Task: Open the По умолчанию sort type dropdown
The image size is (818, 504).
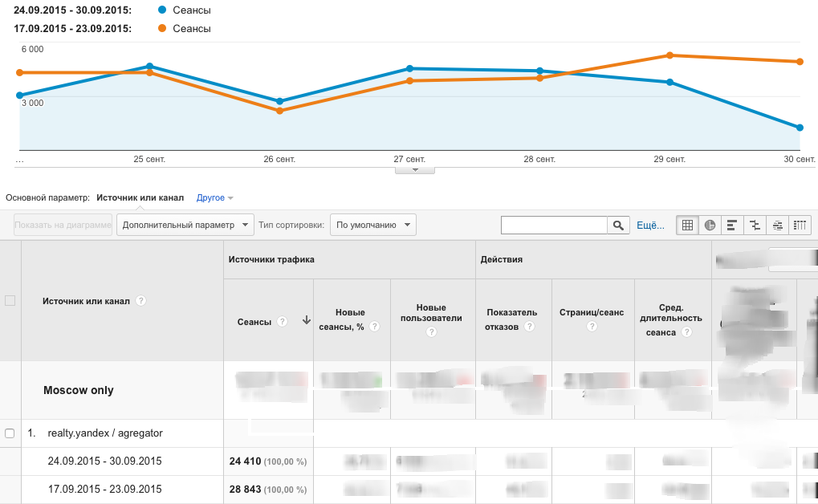Action: 373,225
